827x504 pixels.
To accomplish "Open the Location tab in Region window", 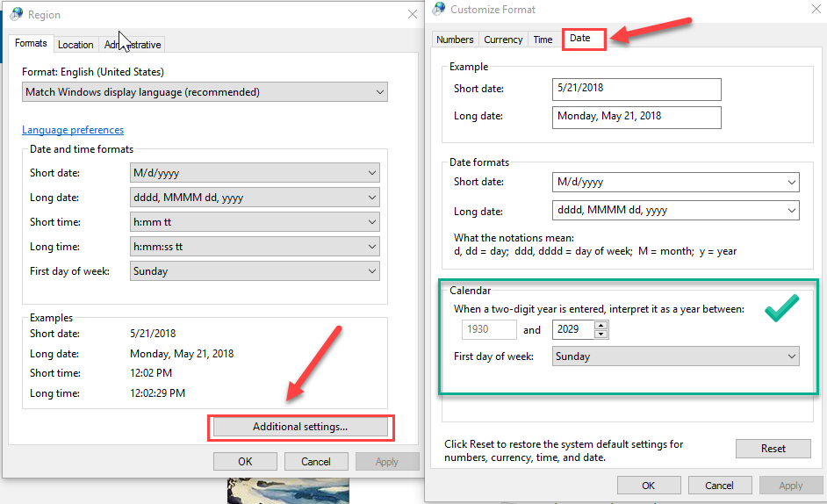I will 76,45.
